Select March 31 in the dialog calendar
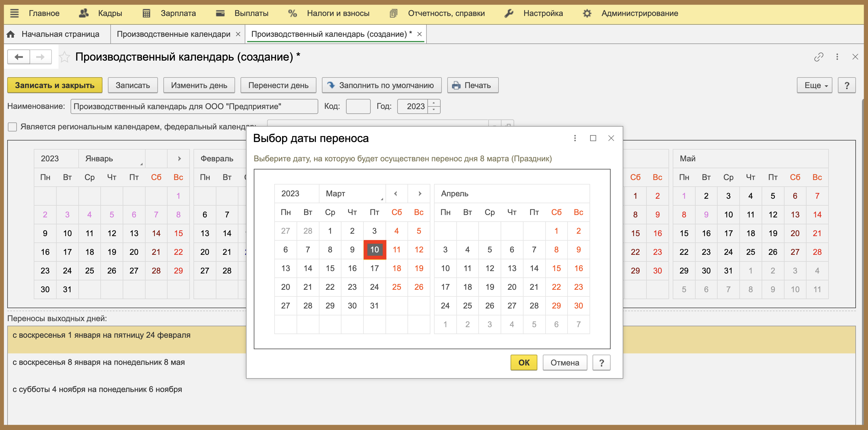The width and height of the screenshot is (868, 430). click(x=374, y=306)
